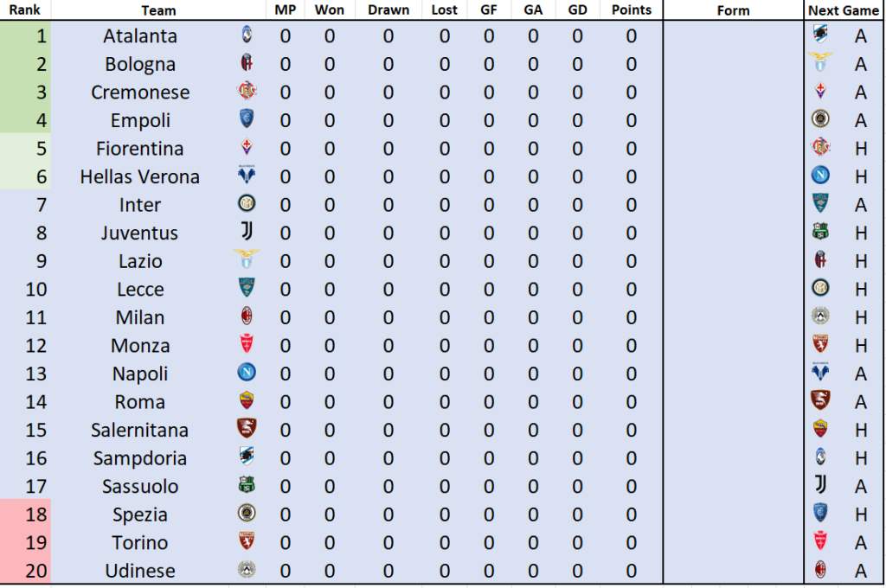Click the Hellas Verona crest beside its name
This screenshot has height=588, width=886.
(247, 176)
